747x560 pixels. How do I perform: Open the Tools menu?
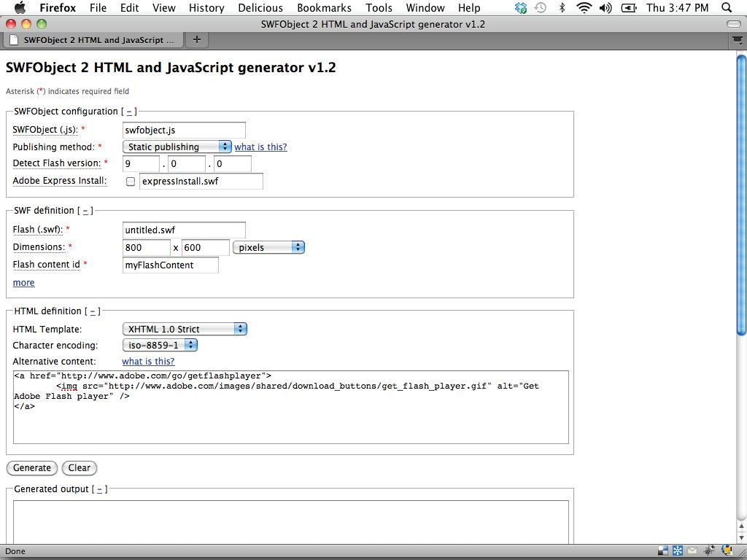click(379, 7)
